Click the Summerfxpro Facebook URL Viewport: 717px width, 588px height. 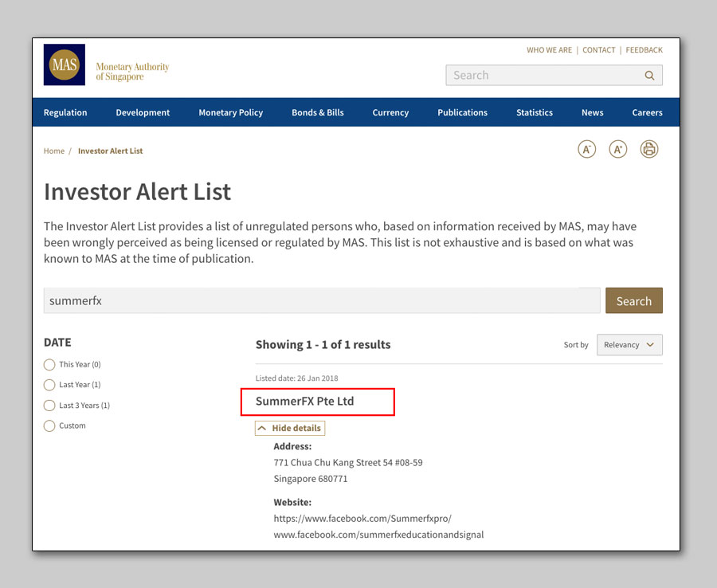[x=362, y=519]
